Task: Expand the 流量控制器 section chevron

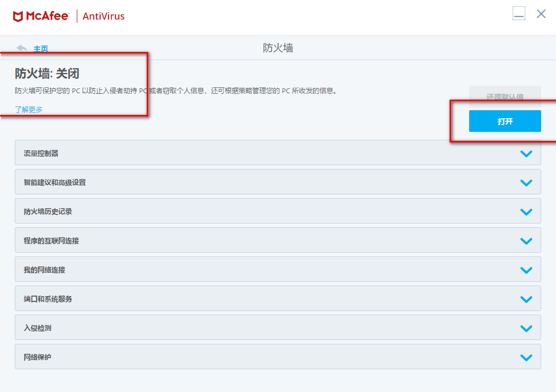Action: (526, 154)
